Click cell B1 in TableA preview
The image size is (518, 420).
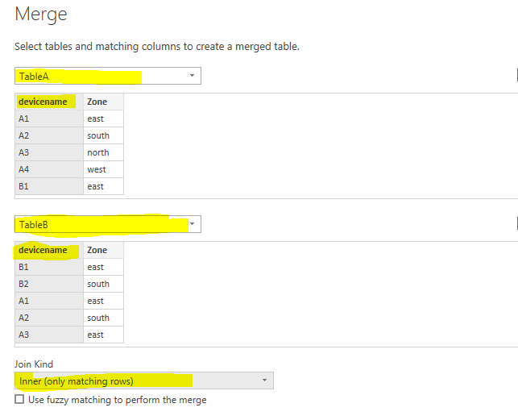[49, 186]
